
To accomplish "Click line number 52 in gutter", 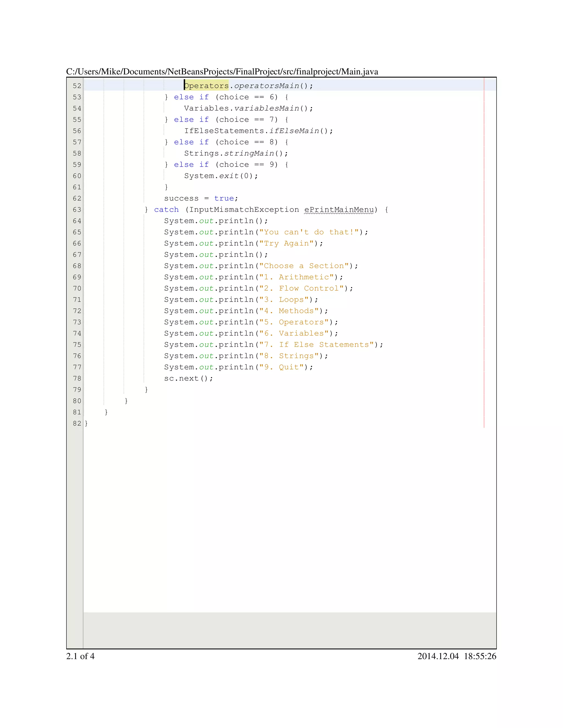I will 77,86.
